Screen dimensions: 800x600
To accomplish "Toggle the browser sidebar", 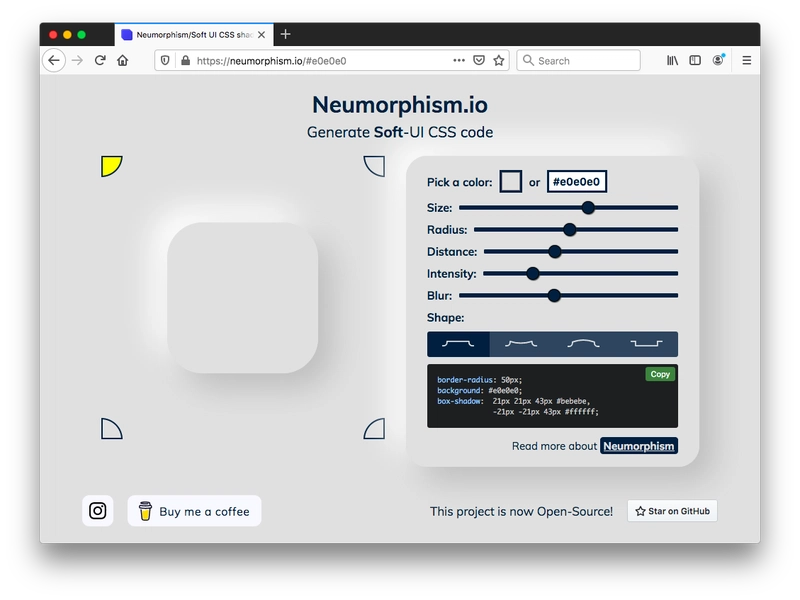I will point(695,61).
